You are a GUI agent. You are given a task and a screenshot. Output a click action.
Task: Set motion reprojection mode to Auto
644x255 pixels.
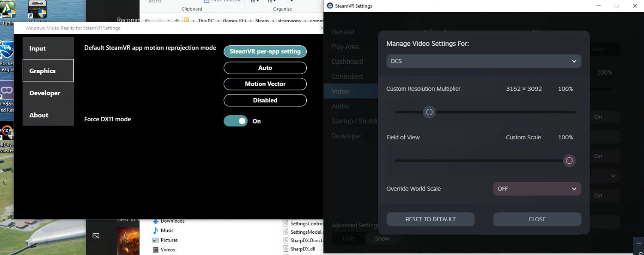(x=265, y=68)
